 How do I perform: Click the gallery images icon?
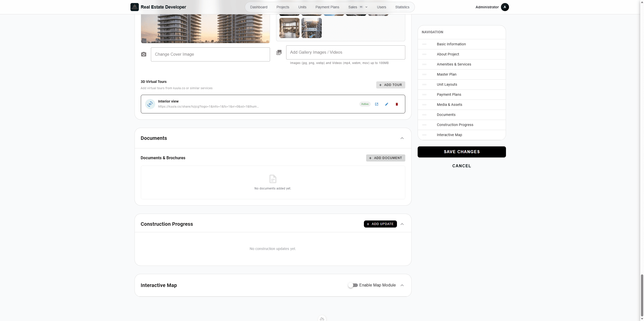(279, 52)
